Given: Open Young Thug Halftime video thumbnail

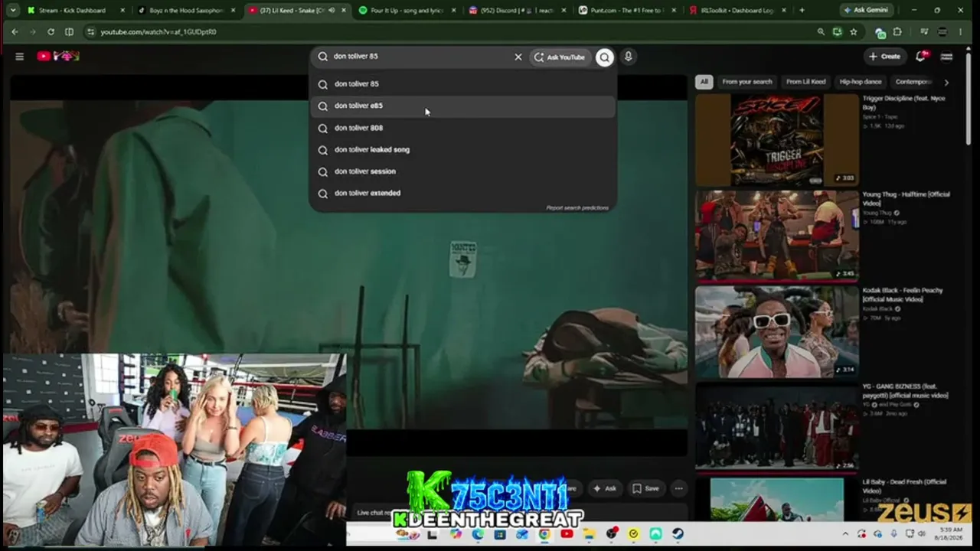Looking at the screenshot, I should click(777, 236).
